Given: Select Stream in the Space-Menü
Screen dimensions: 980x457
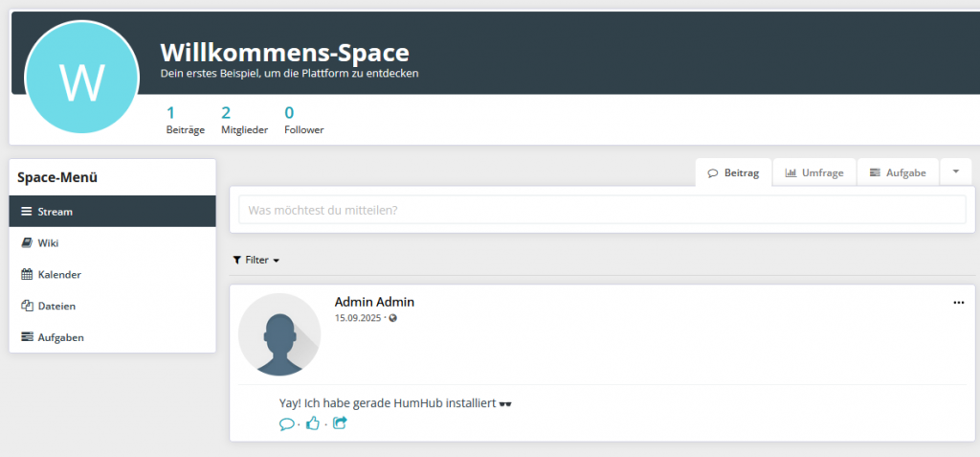Looking at the screenshot, I should tap(55, 212).
